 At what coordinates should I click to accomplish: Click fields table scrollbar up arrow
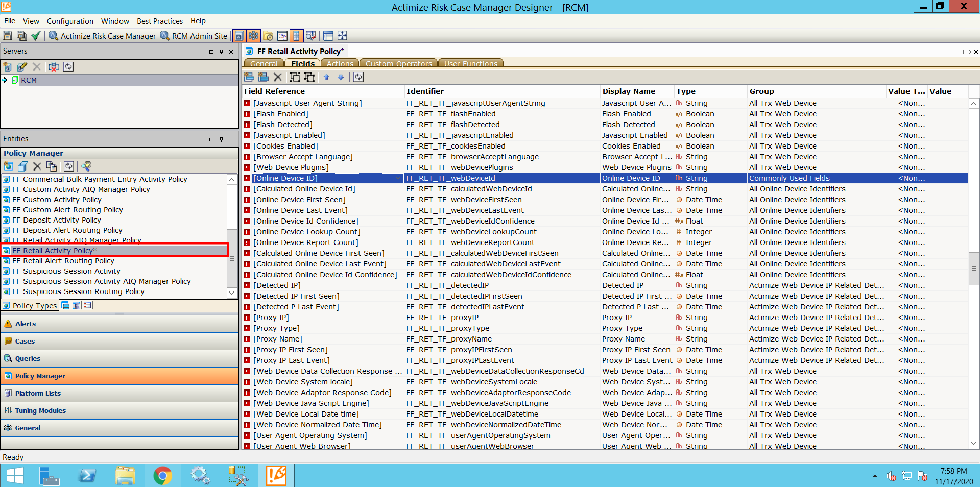point(974,104)
